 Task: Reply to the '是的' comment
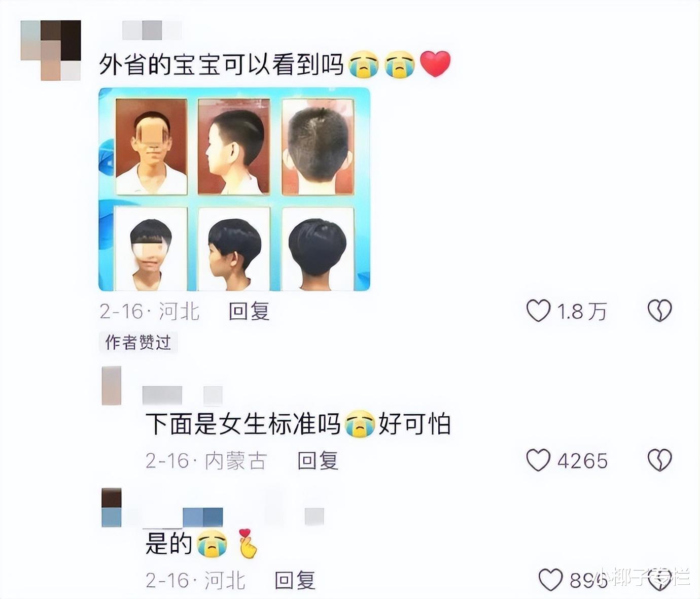(x=295, y=580)
